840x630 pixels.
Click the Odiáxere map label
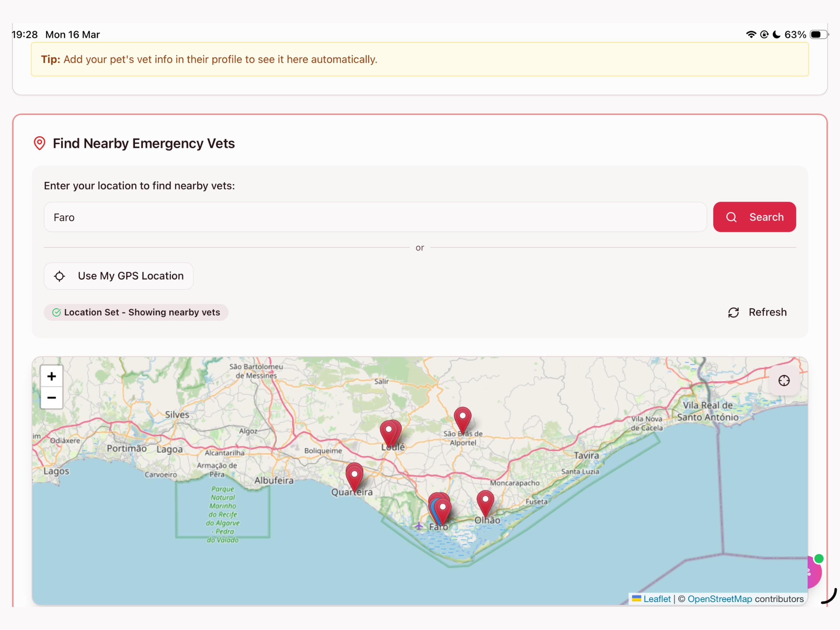[x=65, y=441]
